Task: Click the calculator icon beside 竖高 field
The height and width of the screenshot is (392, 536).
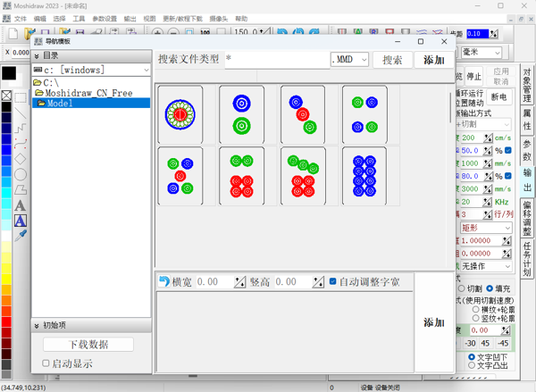Action: 317,282
